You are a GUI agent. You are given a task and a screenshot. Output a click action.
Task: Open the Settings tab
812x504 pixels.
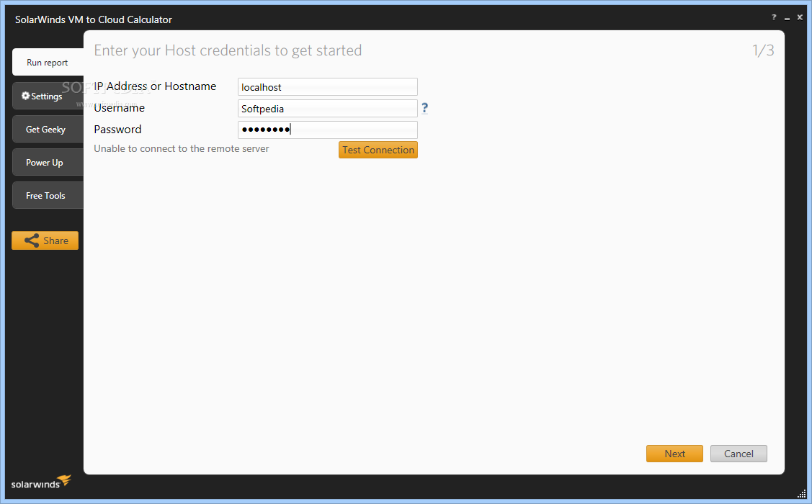click(48, 96)
